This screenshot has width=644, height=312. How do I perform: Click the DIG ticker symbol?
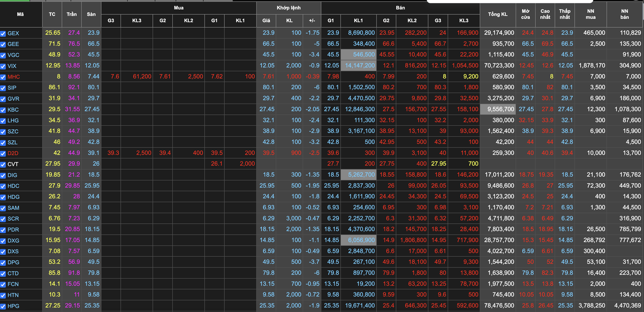(13, 175)
